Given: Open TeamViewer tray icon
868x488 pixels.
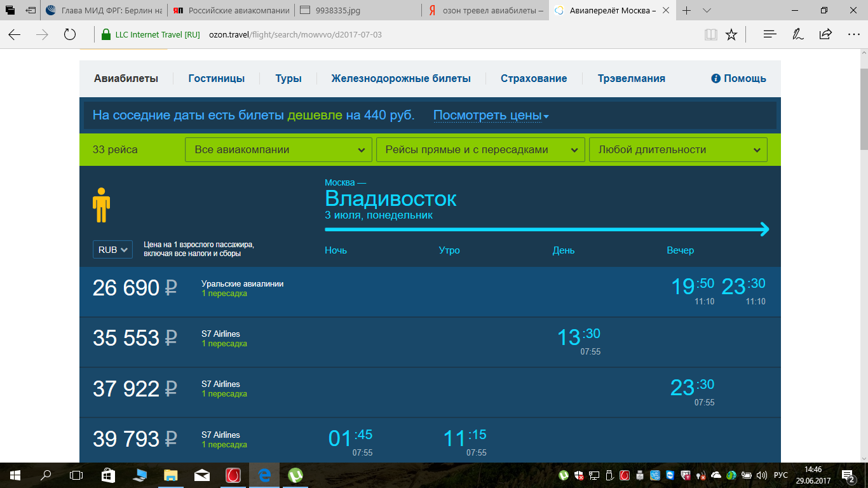Looking at the screenshot, I should [x=670, y=475].
